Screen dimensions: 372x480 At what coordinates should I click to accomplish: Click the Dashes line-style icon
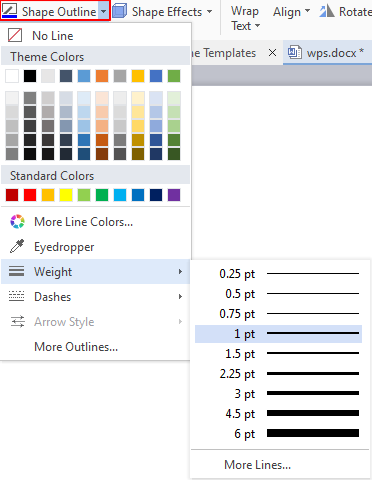pos(17,296)
